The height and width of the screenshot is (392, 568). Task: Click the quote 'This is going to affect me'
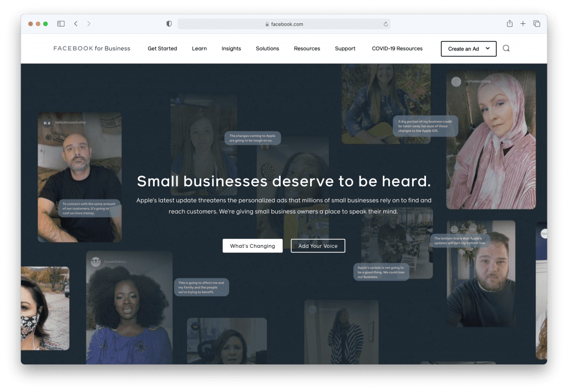[201, 287]
